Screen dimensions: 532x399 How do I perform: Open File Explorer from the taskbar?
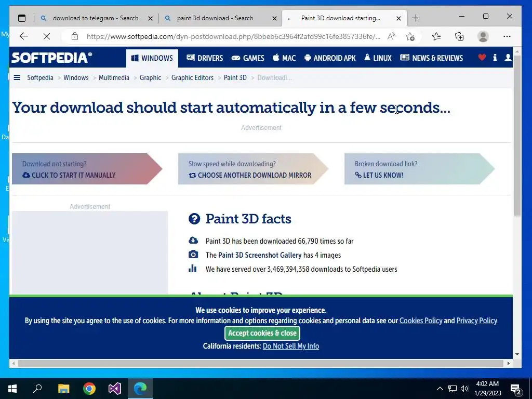pos(63,389)
